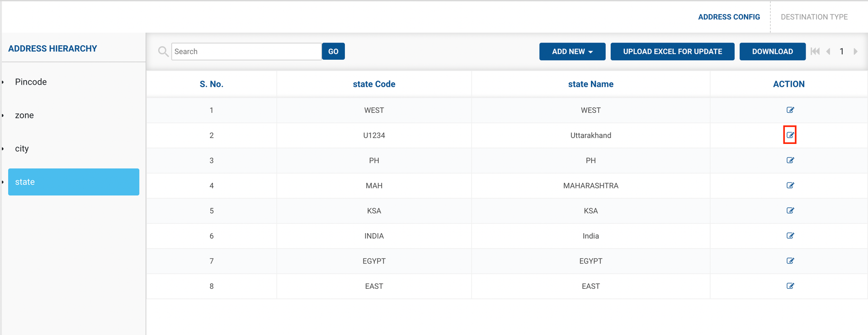
Task: Open the ADDRESS CONFIG tab
Action: pos(729,17)
